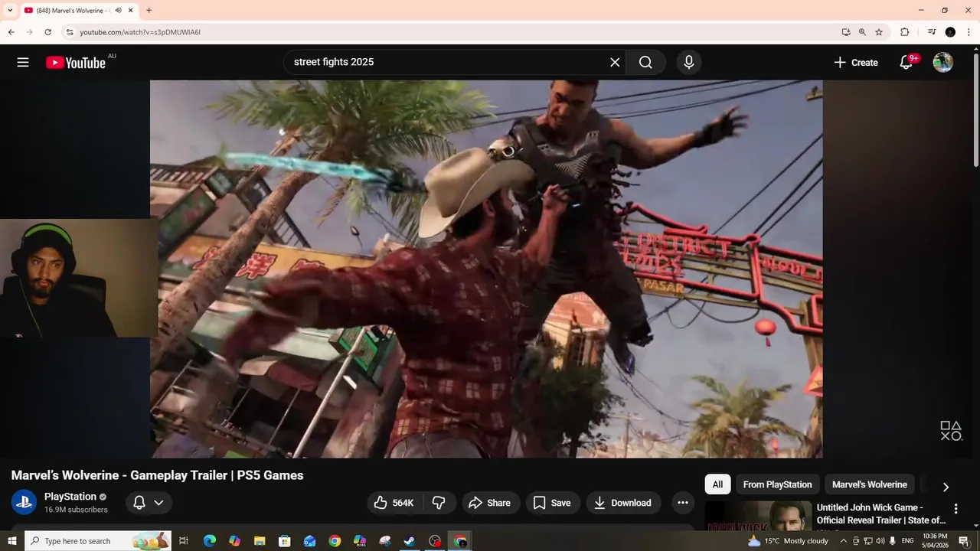The width and height of the screenshot is (980, 551).
Task: Open Untitled John Wick Game video thumbnail
Action: coord(758,514)
